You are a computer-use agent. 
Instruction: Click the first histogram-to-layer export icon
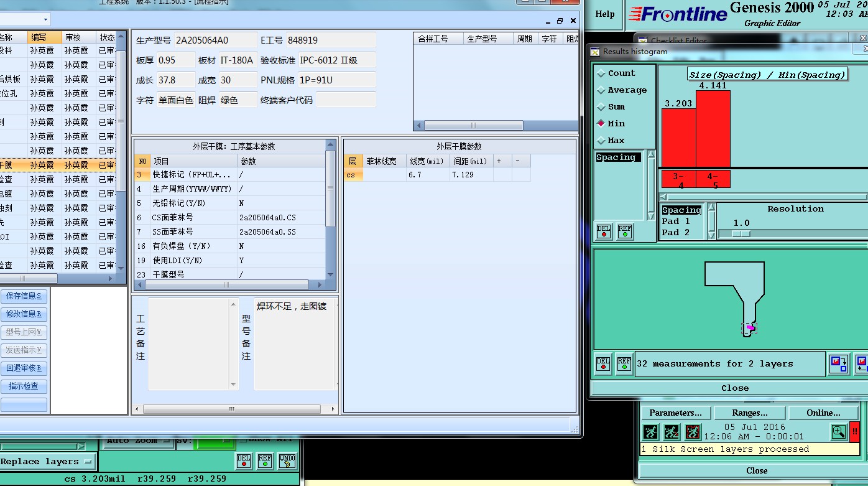(x=839, y=364)
